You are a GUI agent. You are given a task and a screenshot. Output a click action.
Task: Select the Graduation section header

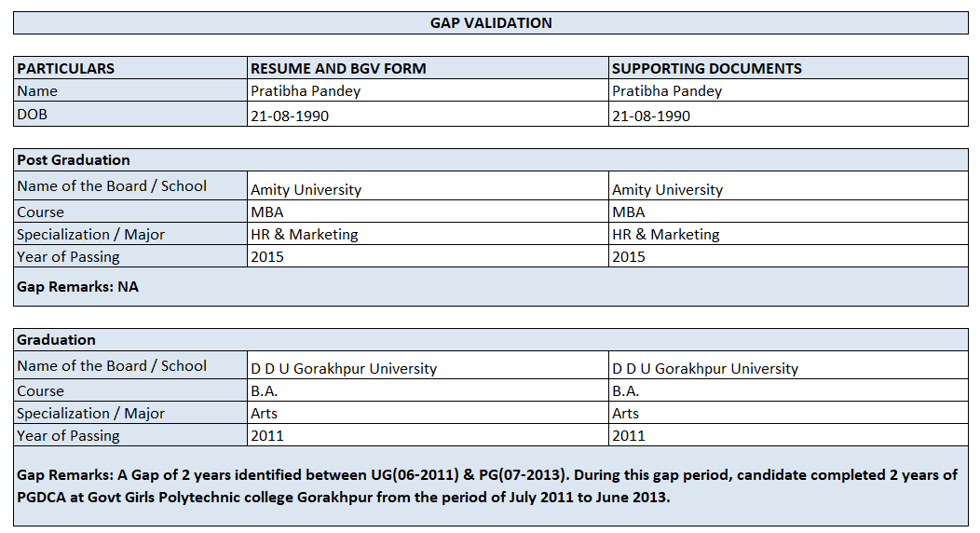[57, 340]
